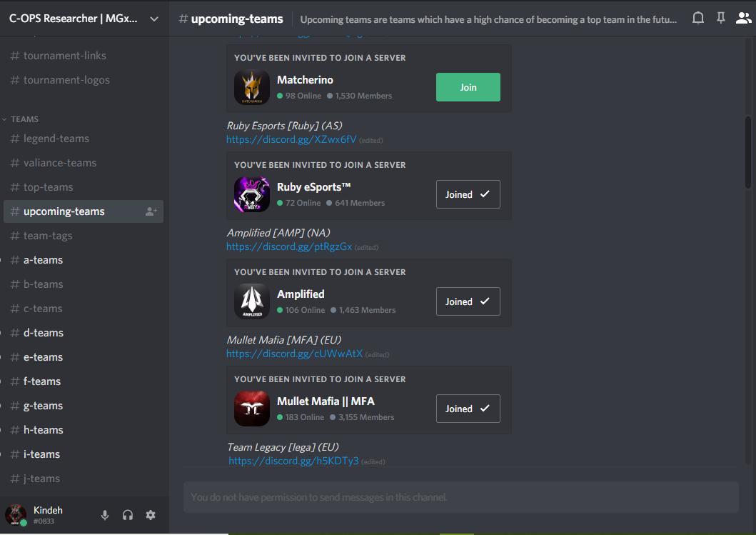The height and width of the screenshot is (535, 756).
Task: Open tournament-links channel
Action: (84, 56)
